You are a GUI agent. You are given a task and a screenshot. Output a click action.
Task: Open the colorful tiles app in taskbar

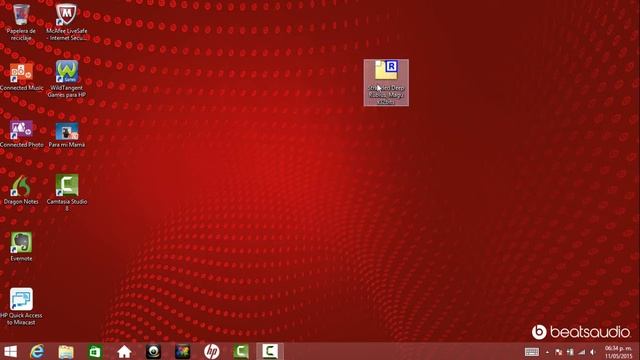tap(182, 351)
